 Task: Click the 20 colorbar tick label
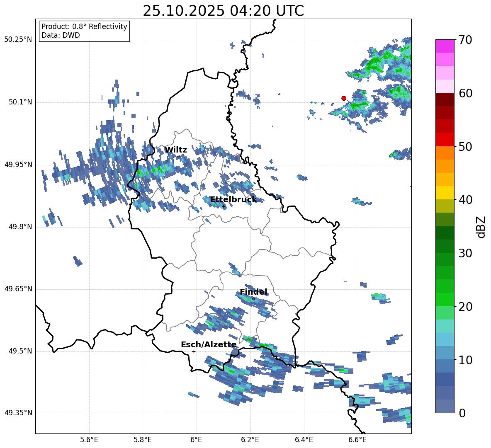tap(465, 306)
